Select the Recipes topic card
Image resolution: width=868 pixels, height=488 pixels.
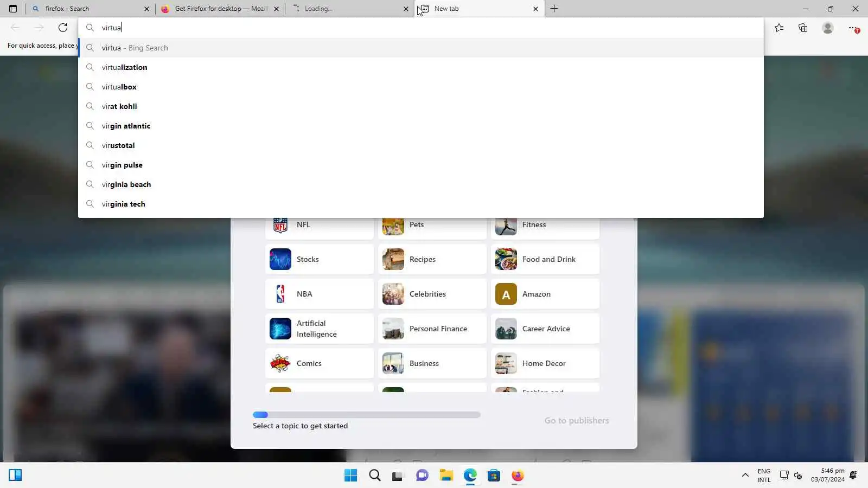pos(432,259)
